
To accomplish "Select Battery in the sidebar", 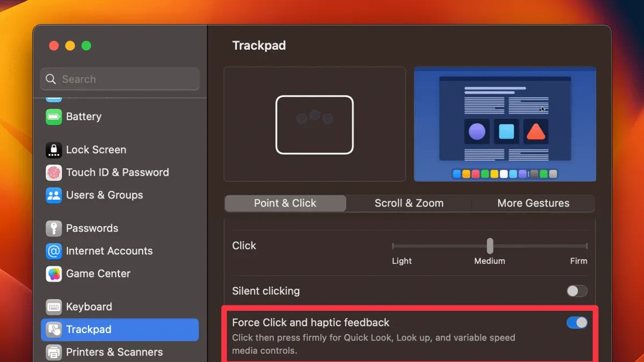I will 84,116.
